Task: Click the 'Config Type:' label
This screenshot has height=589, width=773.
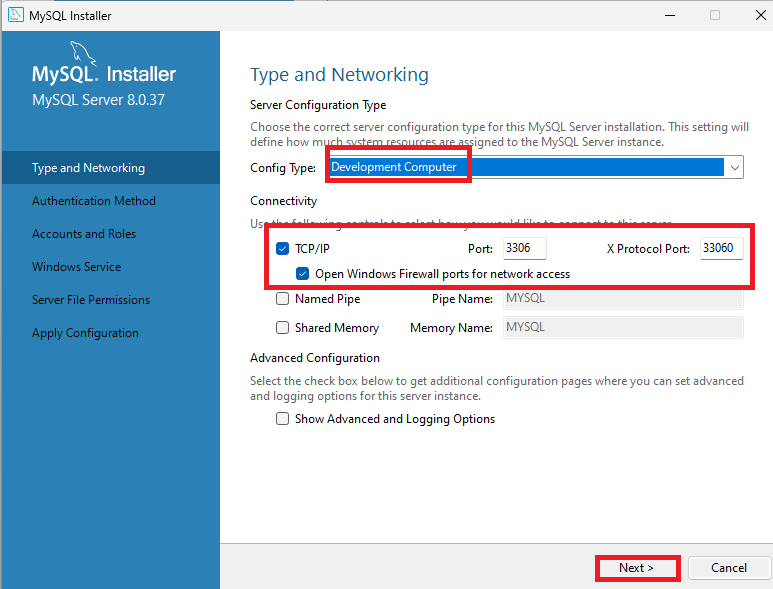Action: click(283, 168)
